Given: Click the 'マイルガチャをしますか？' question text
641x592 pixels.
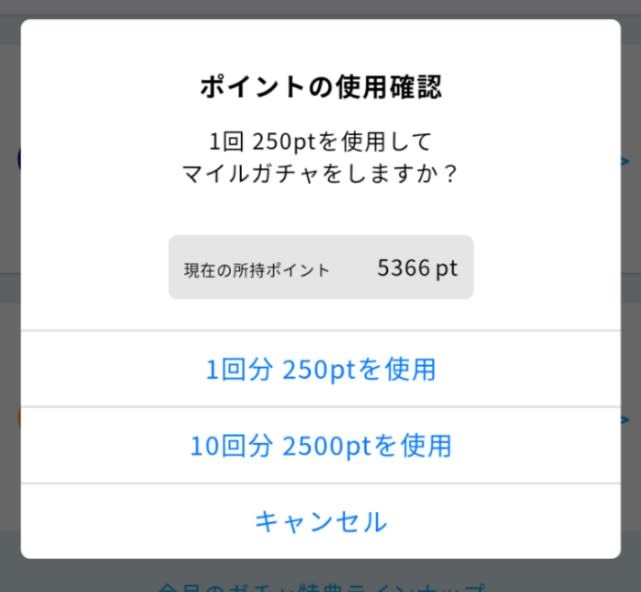Looking at the screenshot, I should coord(320,174).
